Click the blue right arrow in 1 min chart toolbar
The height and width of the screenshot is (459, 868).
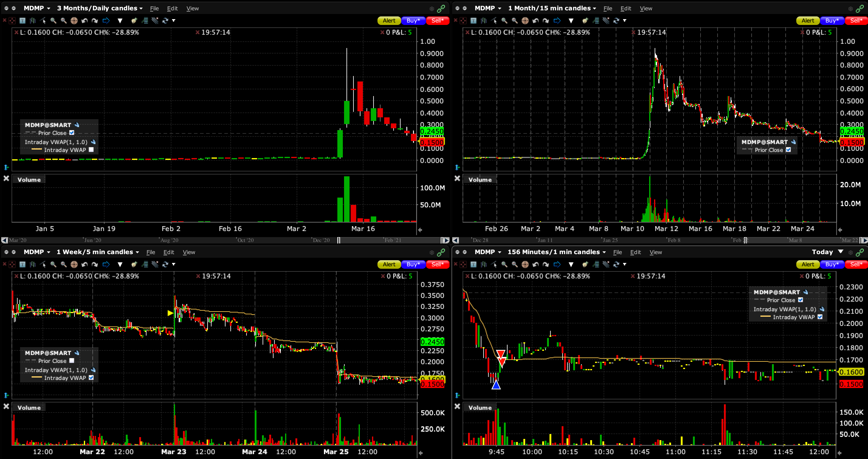tap(557, 264)
